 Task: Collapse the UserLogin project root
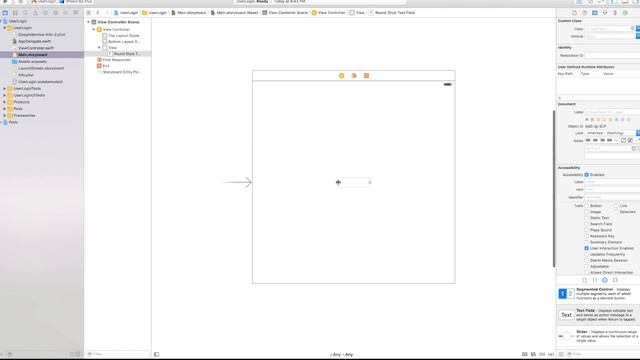[x=1, y=21]
